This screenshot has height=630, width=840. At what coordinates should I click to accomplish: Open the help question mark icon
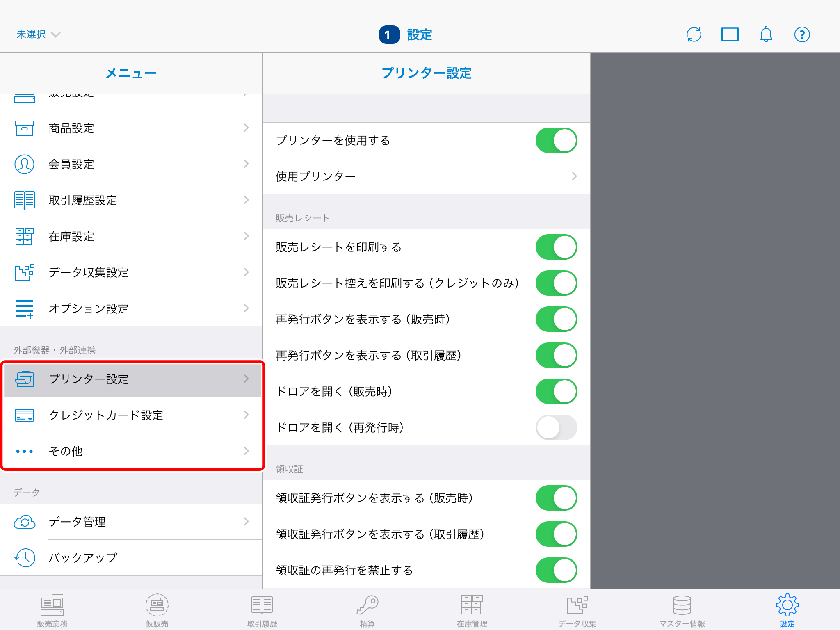(x=802, y=34)
